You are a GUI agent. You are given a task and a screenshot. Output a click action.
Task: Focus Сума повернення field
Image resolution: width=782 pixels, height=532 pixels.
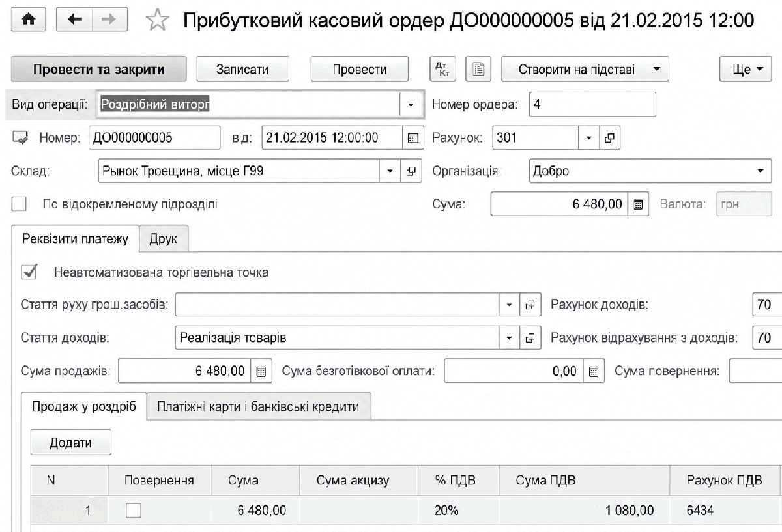pos(756,372)
